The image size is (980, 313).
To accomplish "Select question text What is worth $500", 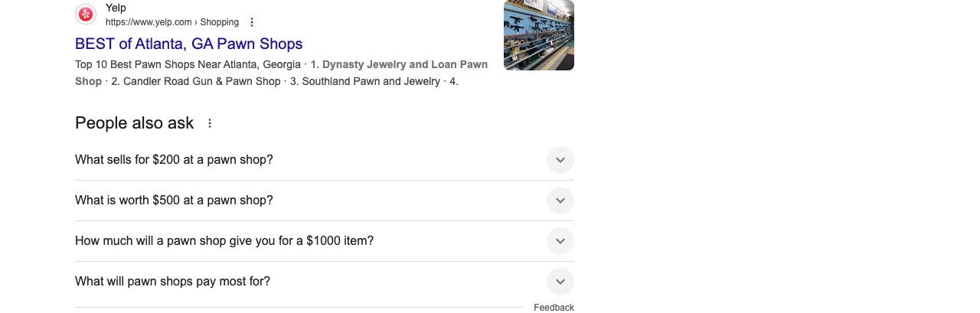I will 174,201.
